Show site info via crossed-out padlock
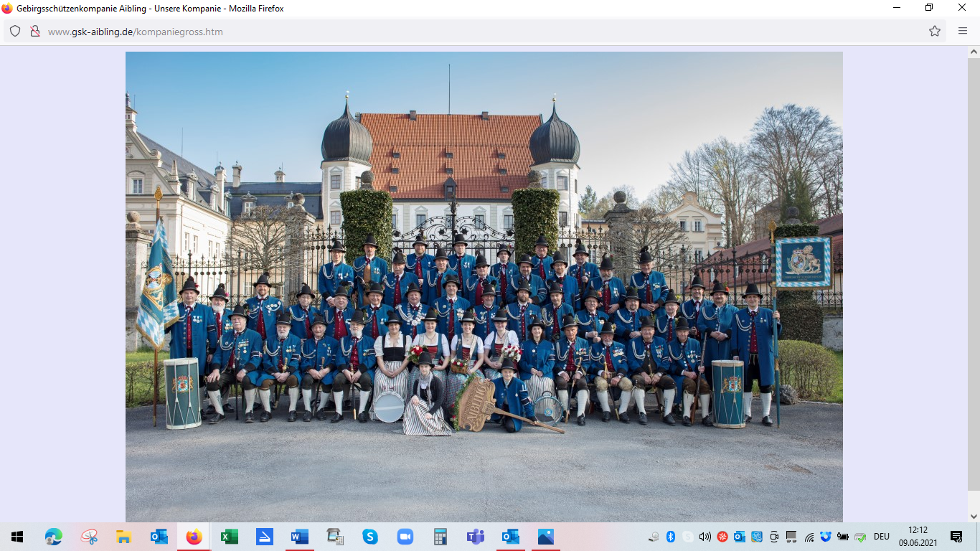The width and height of the screenshot is (980, 551). (34, 32)
